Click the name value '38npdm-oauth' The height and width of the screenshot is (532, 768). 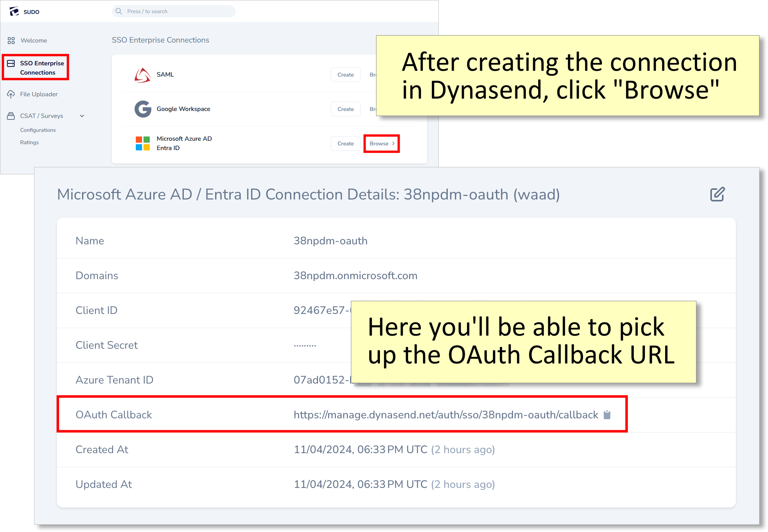click(x=330, y=241)
